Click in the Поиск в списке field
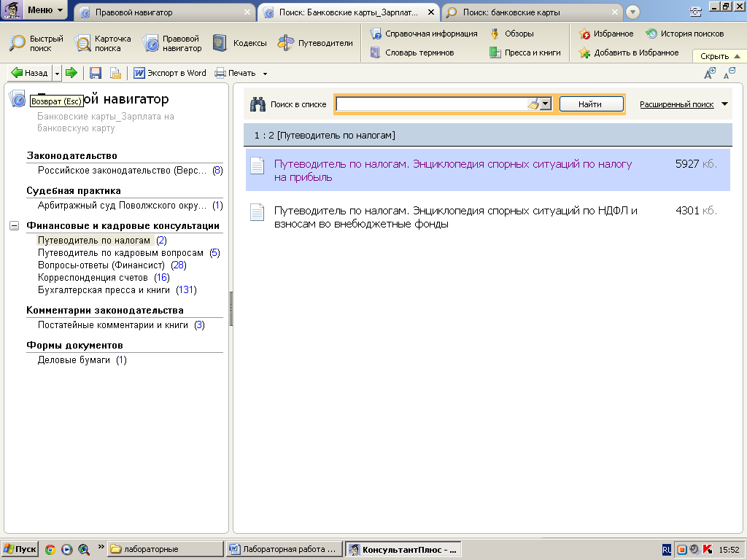Viewport: 747px width, 560px height. (431, 104)
